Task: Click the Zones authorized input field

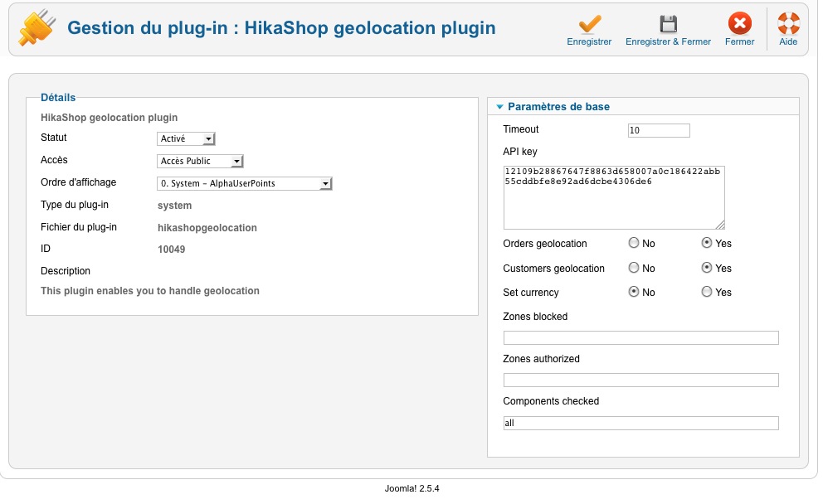Action: pyautogui.click(x=640, y=380)
